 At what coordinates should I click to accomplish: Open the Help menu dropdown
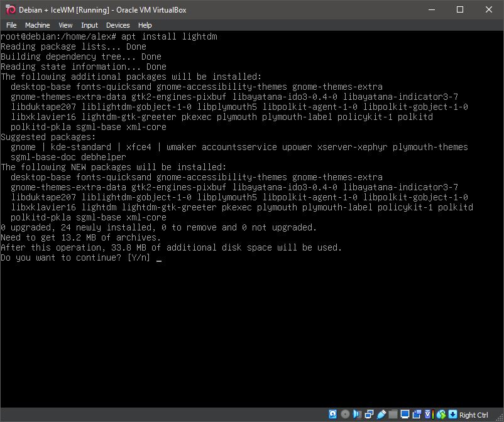tap(145, 25)
